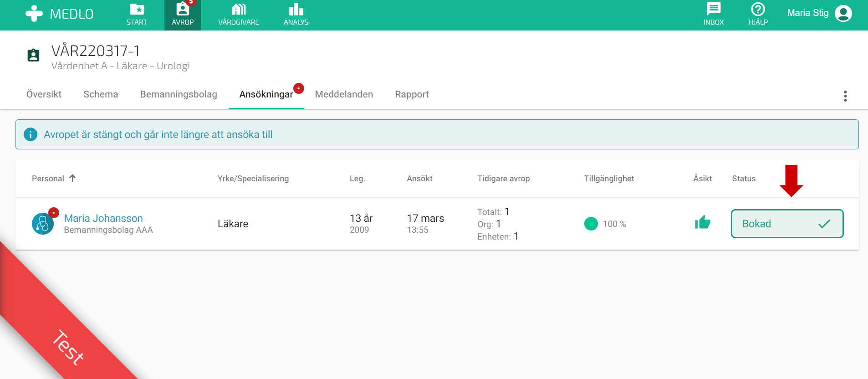This screenshot has height=379, width=868.
Task: Click the thumbs-up Åsikt icon
Action: tap(703, 222)
